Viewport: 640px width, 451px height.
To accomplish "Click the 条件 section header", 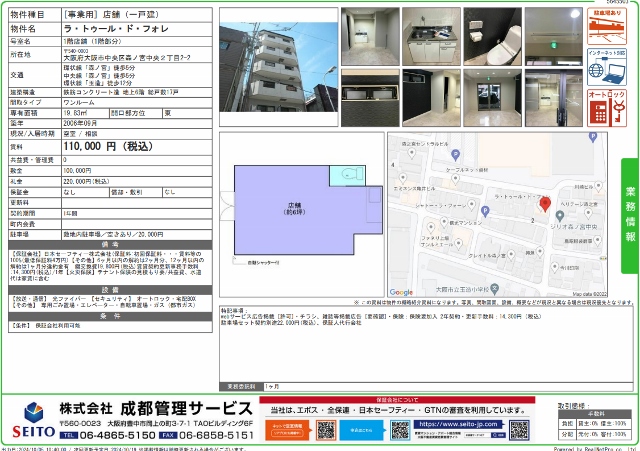I will [110, 316].
